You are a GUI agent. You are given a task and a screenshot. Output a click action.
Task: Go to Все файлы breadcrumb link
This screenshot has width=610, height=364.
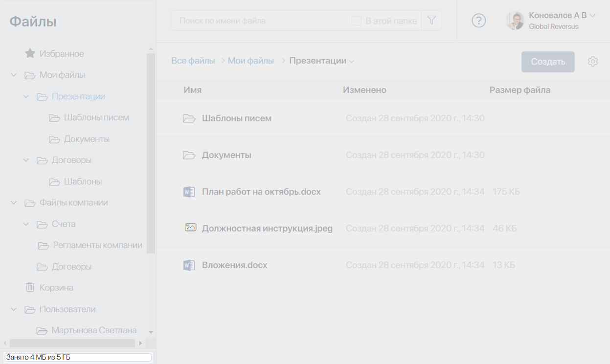(193, 61)
